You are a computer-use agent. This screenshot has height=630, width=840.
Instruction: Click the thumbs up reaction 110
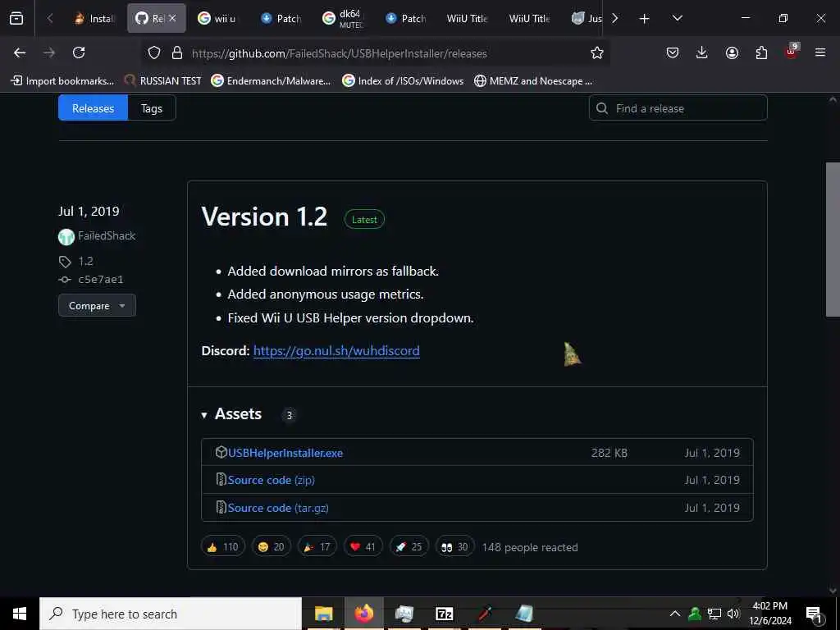pos(223,546)
